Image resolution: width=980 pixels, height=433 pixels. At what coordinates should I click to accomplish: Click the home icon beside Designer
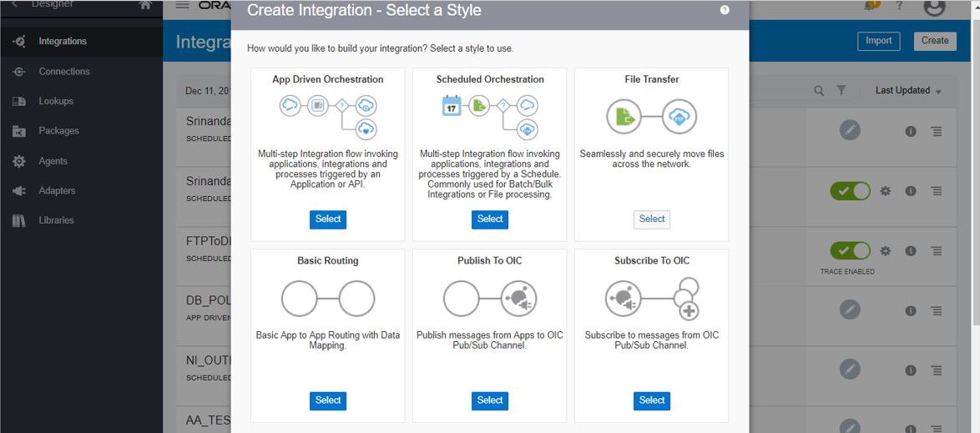pos(145,5)
